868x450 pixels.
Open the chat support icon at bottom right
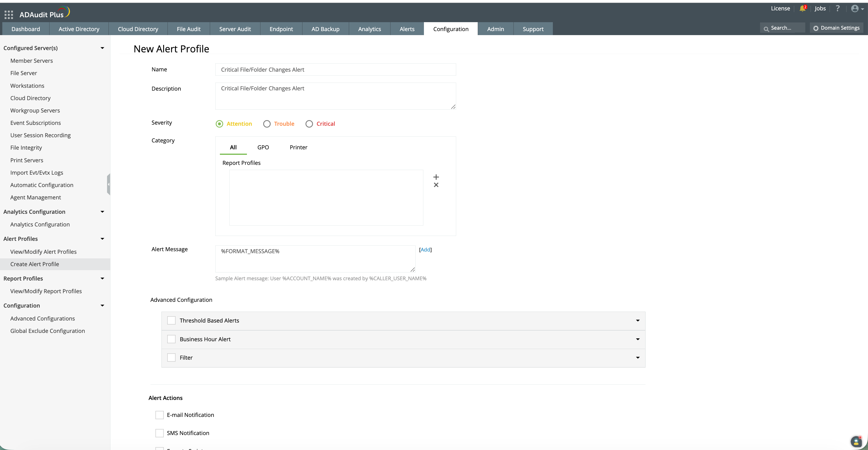click(856, 441)
